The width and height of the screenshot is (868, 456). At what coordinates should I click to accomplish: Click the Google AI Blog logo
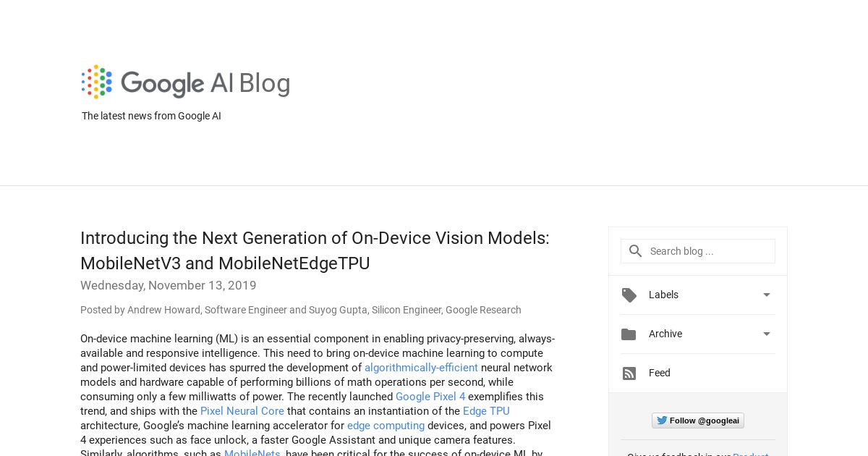point(186,83)
